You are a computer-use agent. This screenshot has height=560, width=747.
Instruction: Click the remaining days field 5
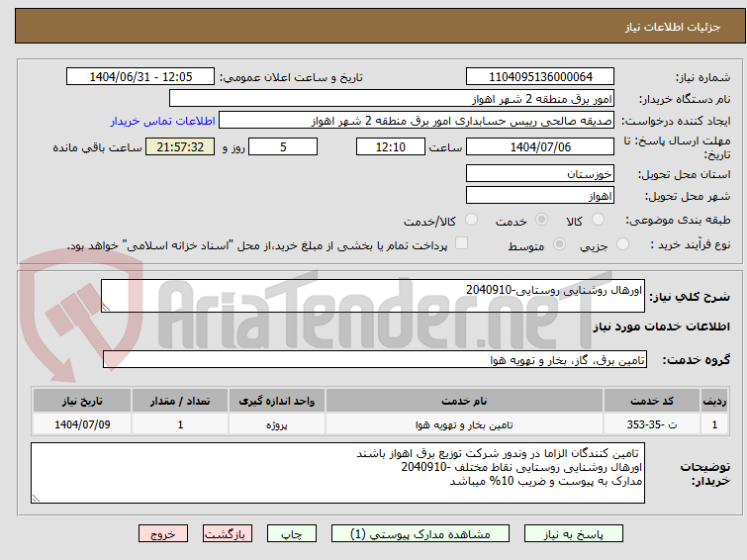[283, 146]
